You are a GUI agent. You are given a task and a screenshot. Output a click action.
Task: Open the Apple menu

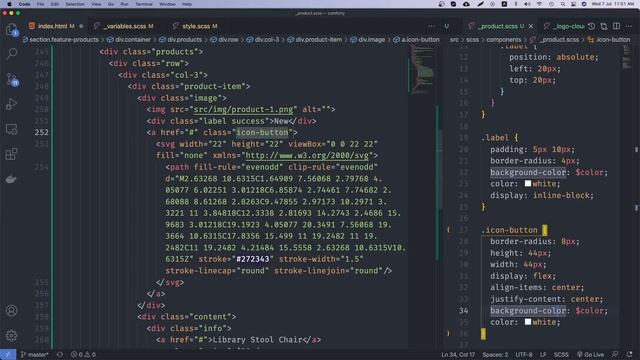click(x=9, y=4)
